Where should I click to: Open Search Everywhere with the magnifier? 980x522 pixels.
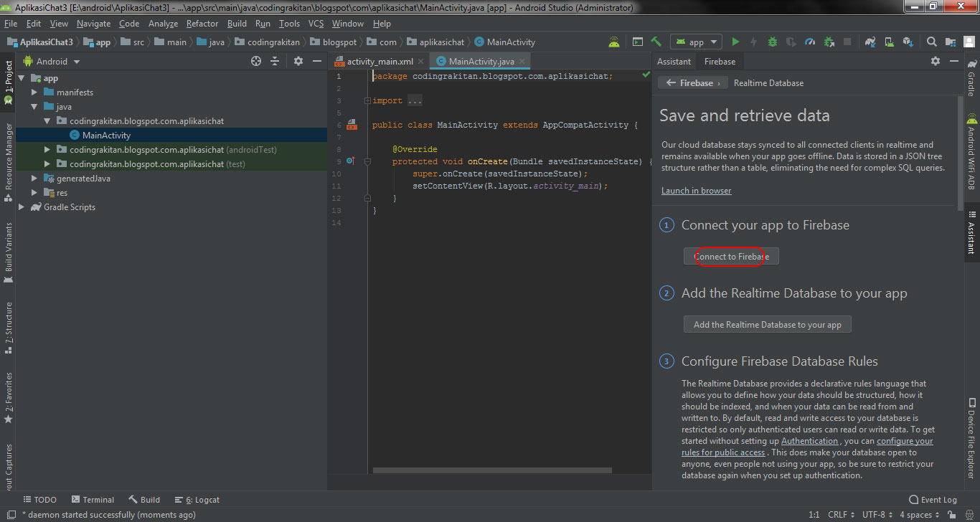point(930,42)
